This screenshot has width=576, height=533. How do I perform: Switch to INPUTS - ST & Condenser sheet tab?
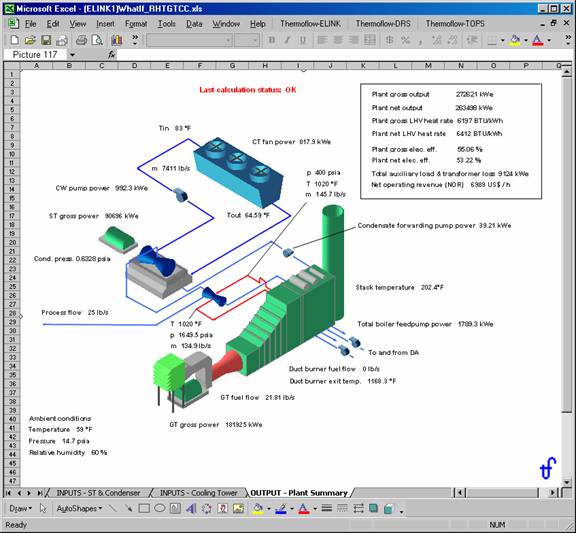pos(98,493)
